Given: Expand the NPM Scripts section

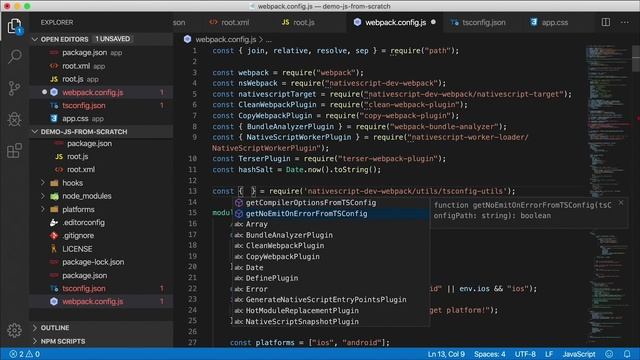Looking at the screenshot, I should pos(35,341).
